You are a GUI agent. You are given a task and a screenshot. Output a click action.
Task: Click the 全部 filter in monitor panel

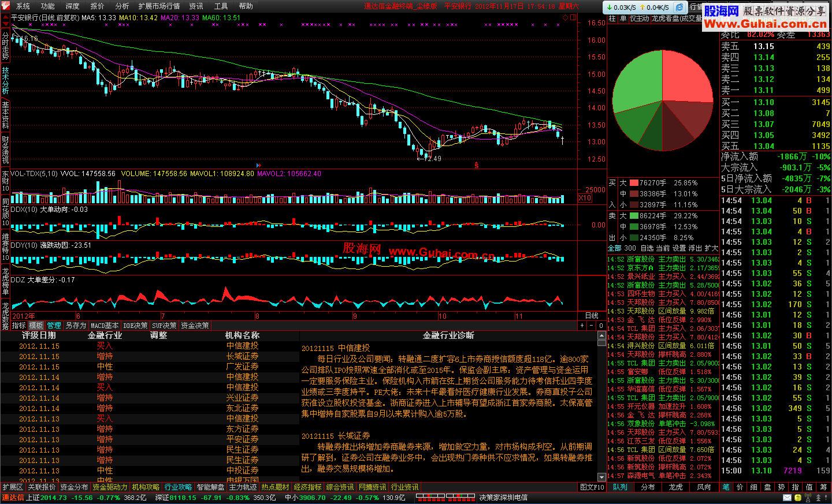tap(615, 248)
